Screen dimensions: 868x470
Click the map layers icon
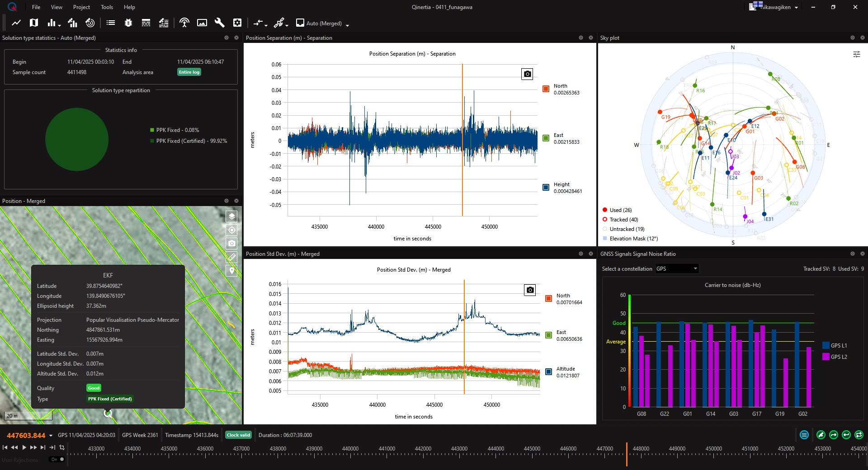click(x=231, y=216)
